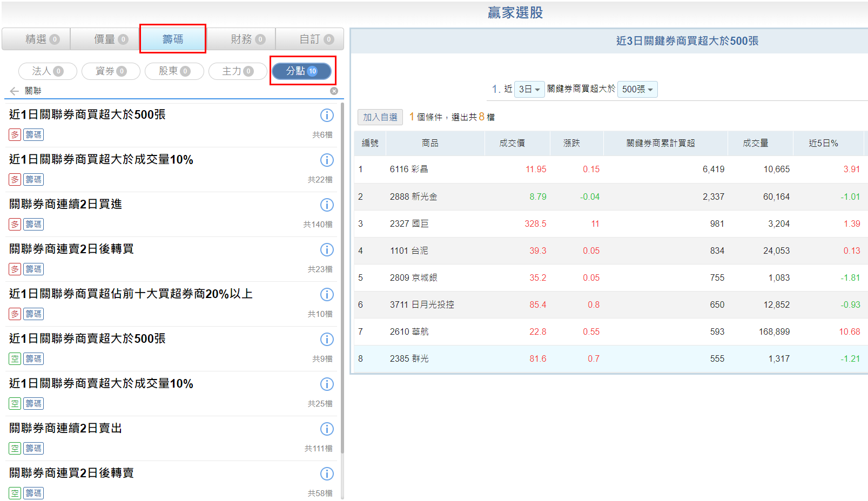Select the 法人 filter pill
The height and width of the screenshot is (501, 868).
(x=48, y=71)
